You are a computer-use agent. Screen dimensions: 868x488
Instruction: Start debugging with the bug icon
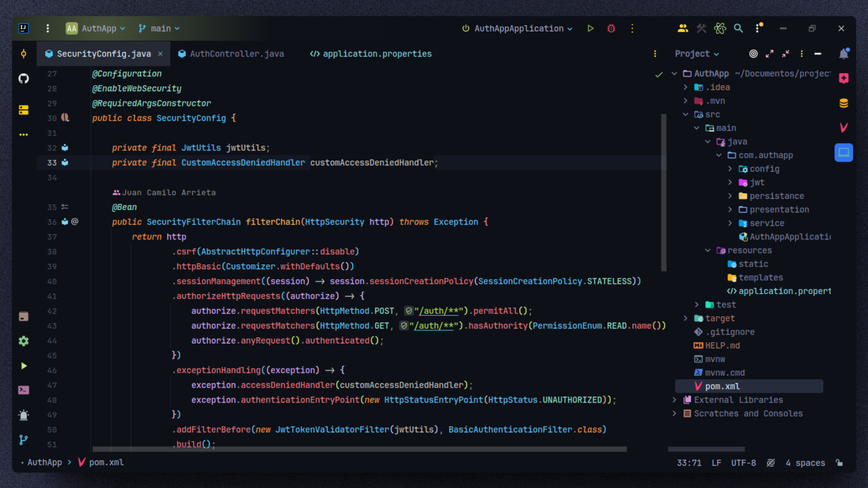tap(611, 28)
